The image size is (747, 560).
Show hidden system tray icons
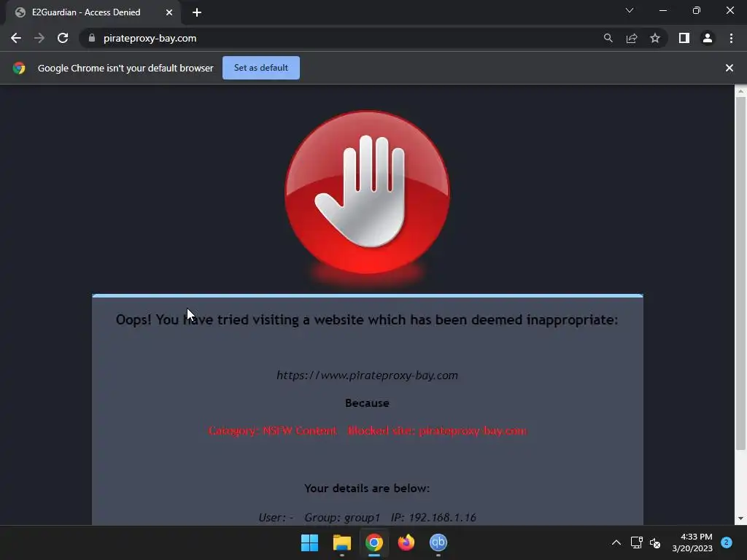616,542
